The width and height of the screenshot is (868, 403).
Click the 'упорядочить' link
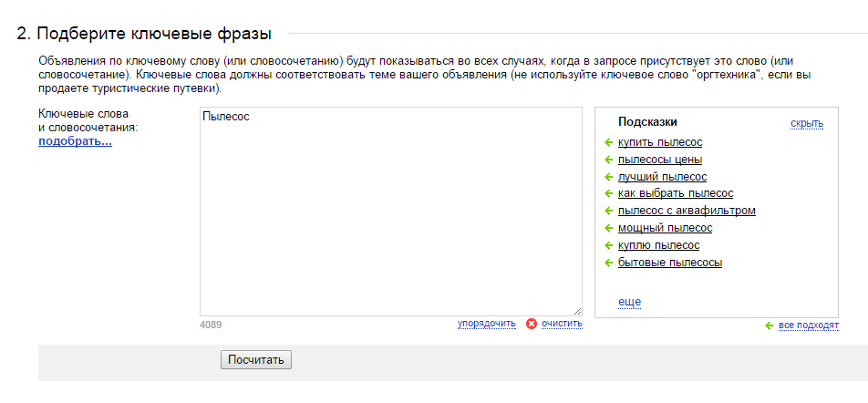pos(486,324)
